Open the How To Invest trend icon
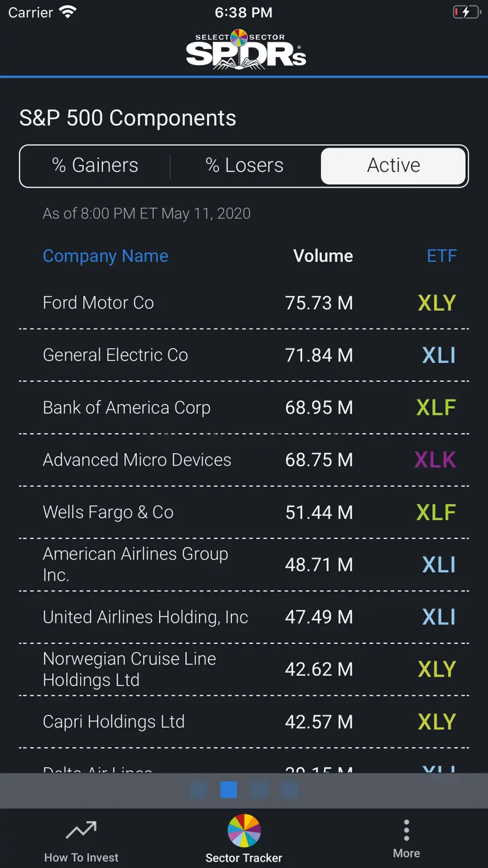The width and height of the screenshot is (488, 868). click(81, 830)
